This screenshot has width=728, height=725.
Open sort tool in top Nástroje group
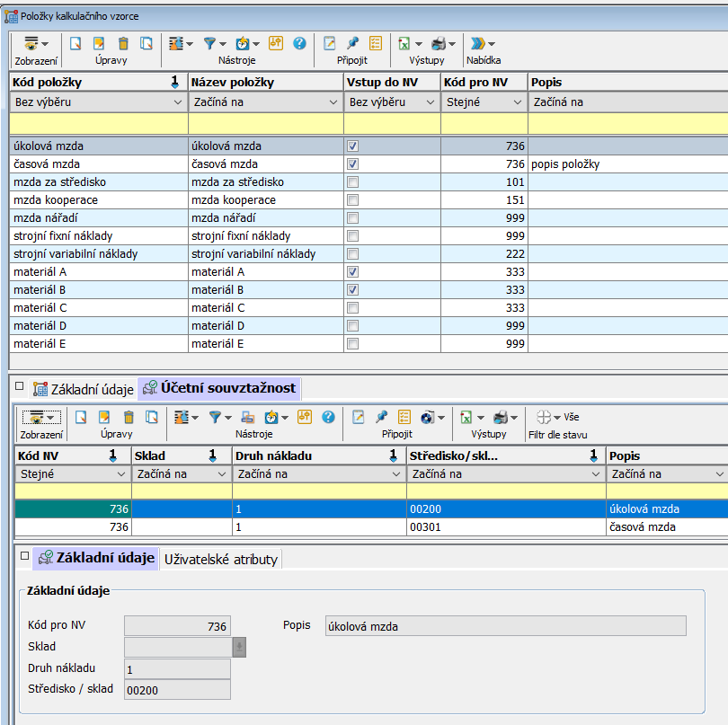coord(176,44)
